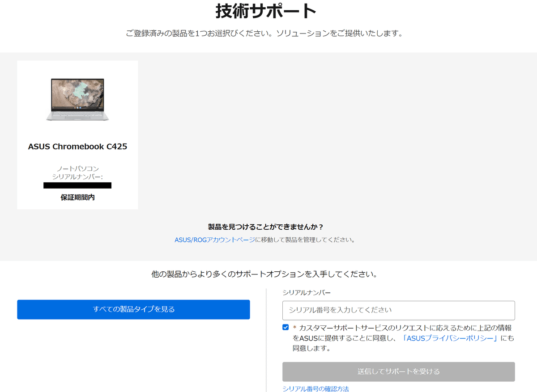Image resolution: width=537 pixels, height=392 pixels.
Task: Select the ASUS Chromebook C425 laptop image
Action: point(77,99)
